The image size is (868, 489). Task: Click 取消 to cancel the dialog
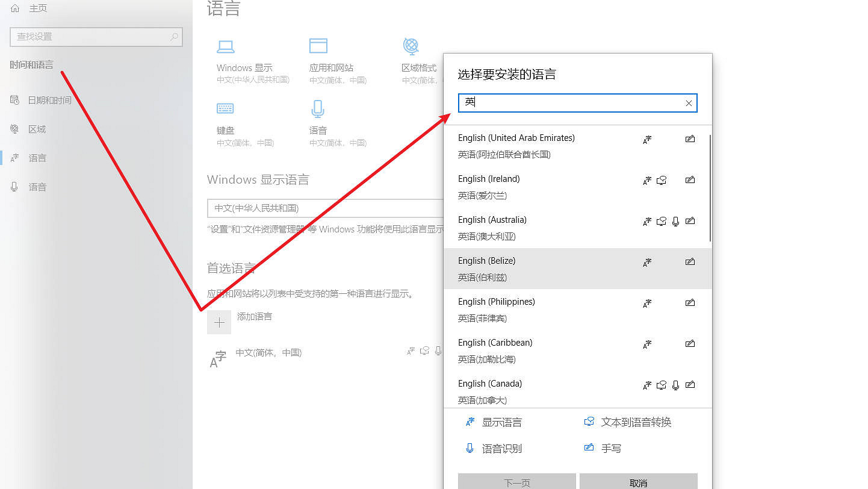pos(639,484)
